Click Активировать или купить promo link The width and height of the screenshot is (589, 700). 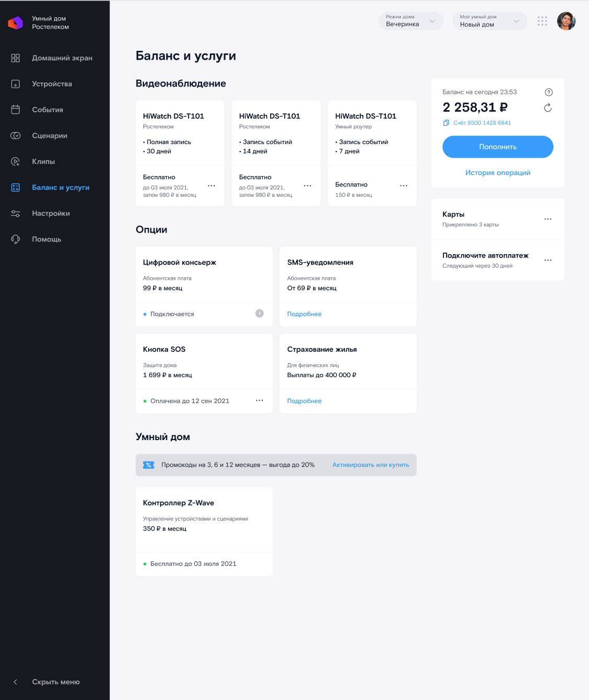click(x=370, y=465)
